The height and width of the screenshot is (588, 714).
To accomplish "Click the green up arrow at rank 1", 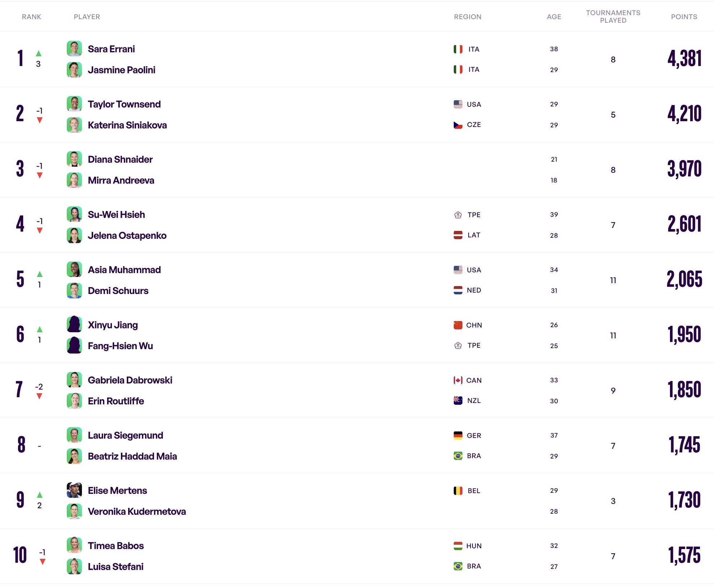I will (39, 53).
